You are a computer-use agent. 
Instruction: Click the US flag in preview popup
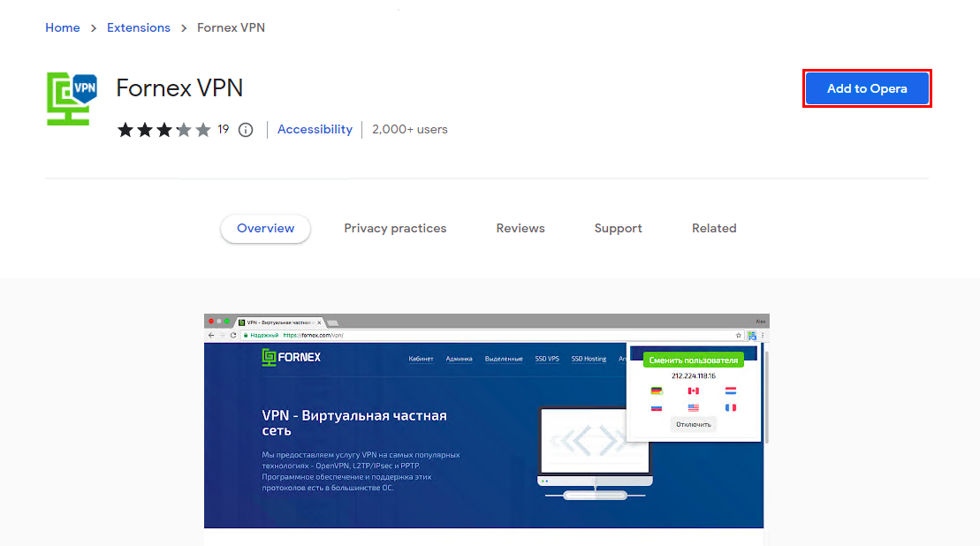tap(693, 408)
